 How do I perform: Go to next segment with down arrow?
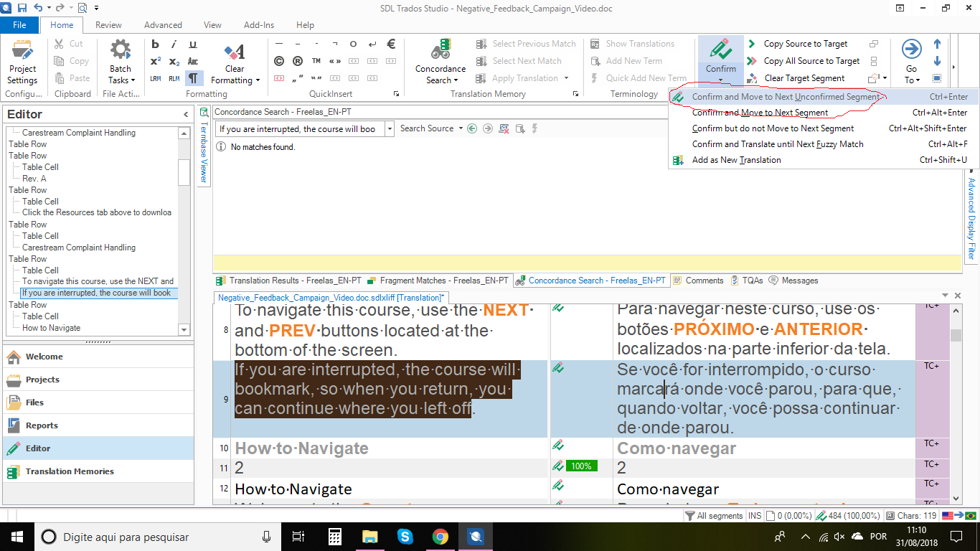(937, 61)
